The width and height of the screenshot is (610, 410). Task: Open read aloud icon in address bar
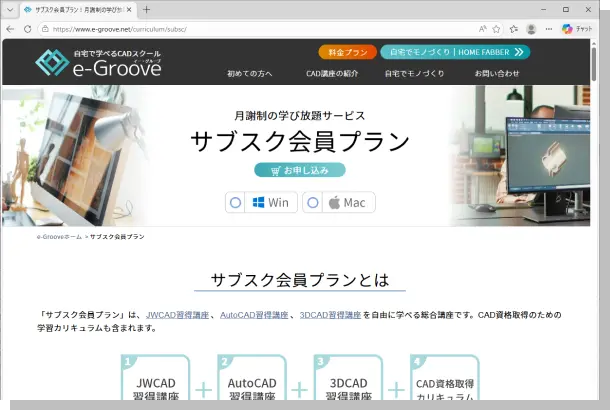tap(482, 29)
